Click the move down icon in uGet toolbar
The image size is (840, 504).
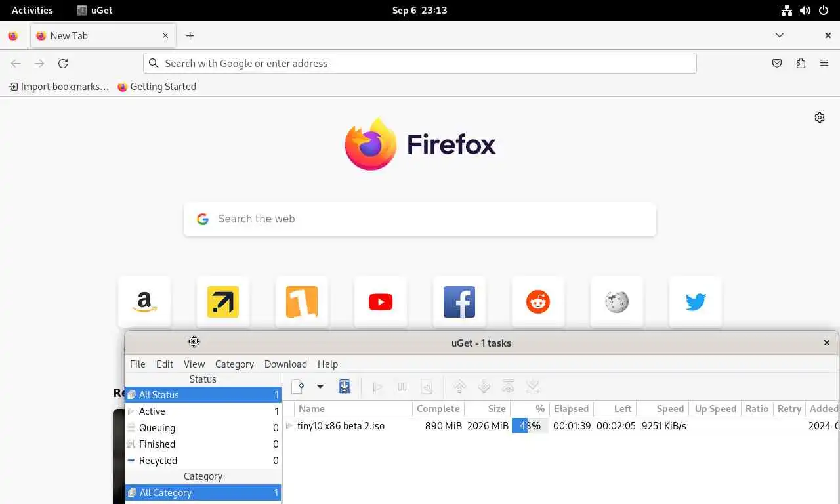tap(484, 387)
